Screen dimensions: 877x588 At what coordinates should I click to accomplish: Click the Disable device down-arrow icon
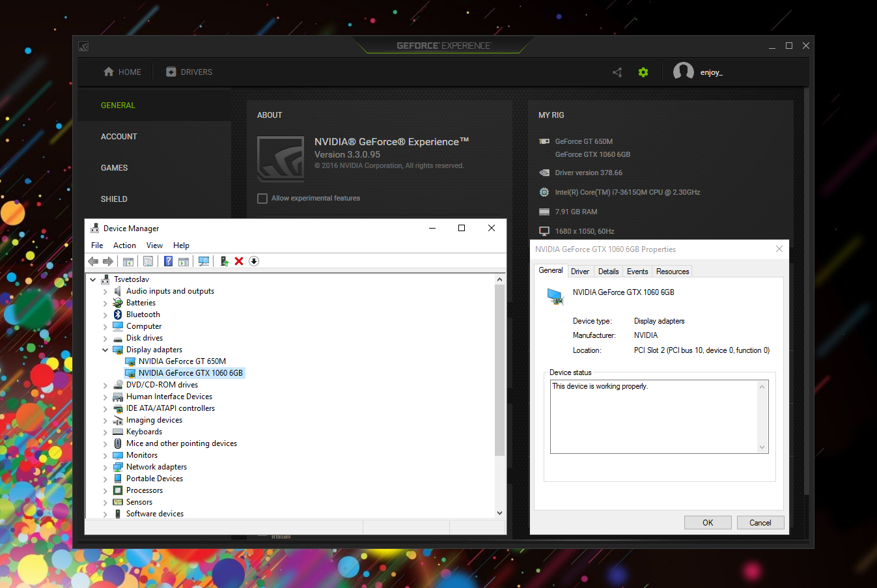(254, 261)
